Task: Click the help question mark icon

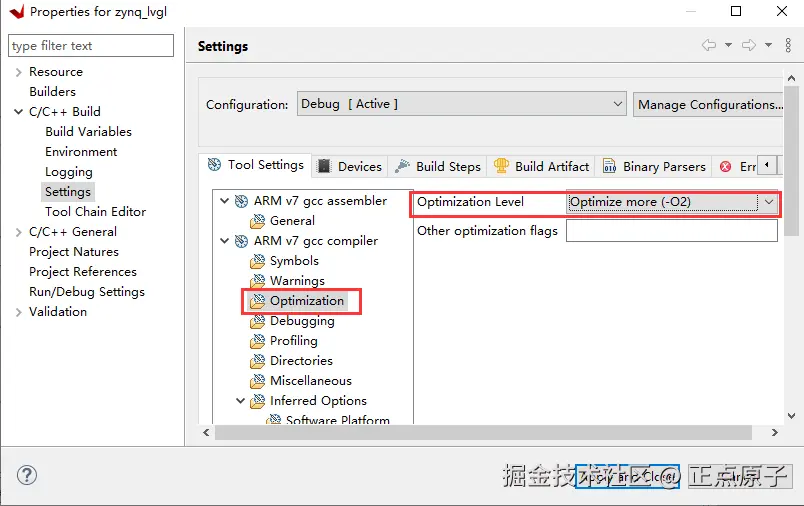Action: tap(27, 475)
